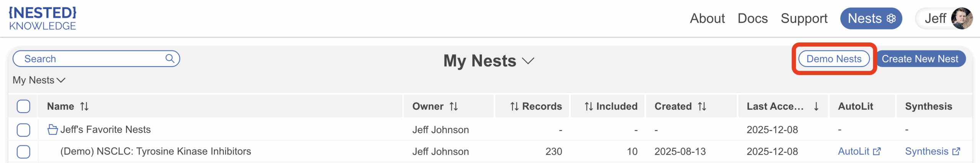
Task: Click the folder icon beside Jeff's Favorite Nests
Action: (x=52, y=130)
